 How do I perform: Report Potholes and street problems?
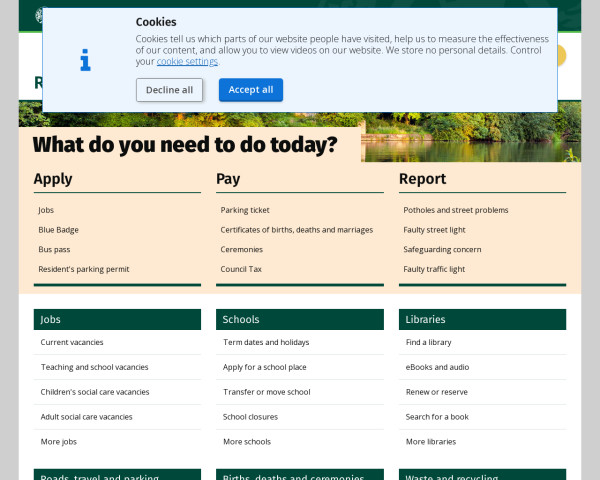455,210
